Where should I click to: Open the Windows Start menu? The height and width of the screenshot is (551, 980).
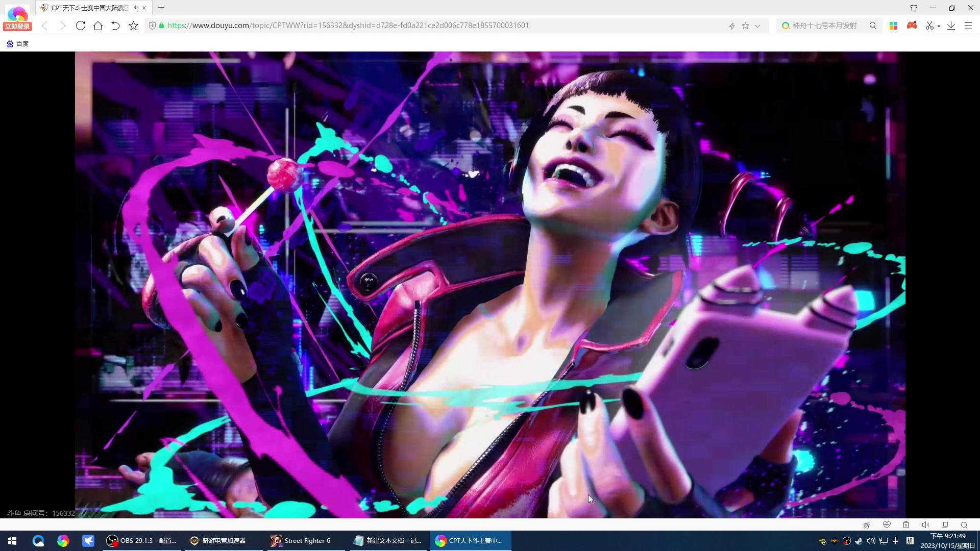click(12, 541)
